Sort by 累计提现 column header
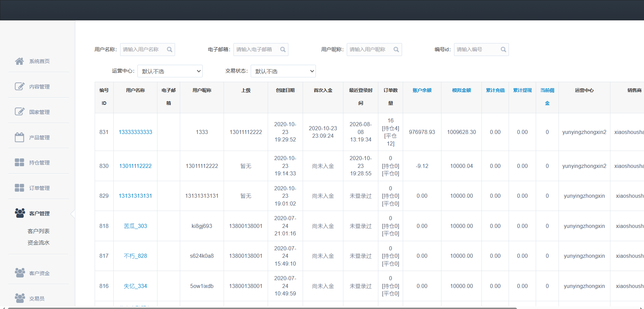The width and height of the screenshot is (644, 309). (522, 90)
